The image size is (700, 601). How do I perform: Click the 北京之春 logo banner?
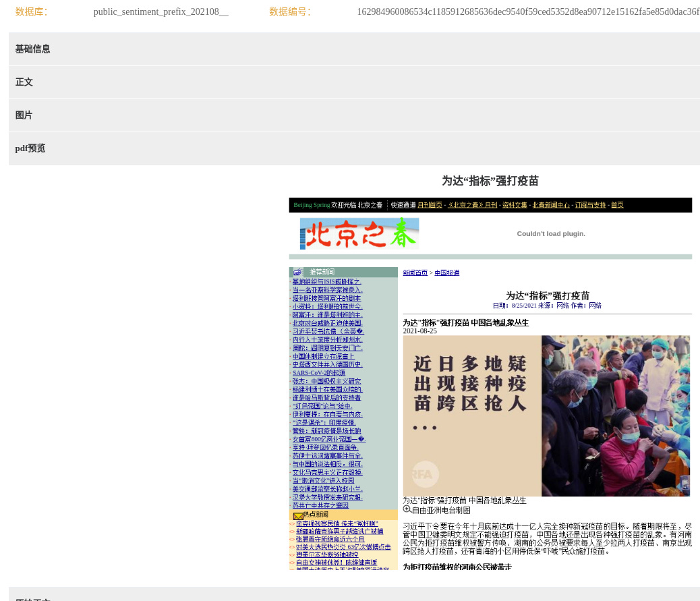pos(359,233)
